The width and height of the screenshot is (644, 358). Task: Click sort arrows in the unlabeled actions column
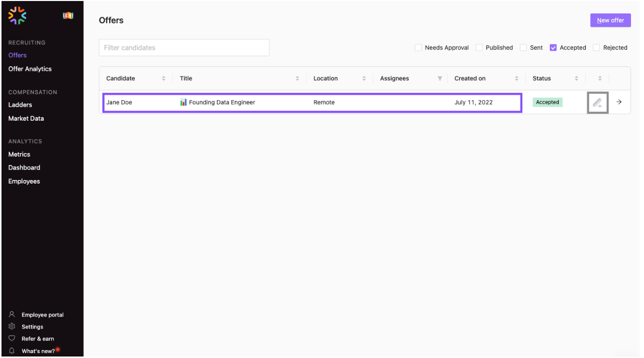(x=600, y=78)
